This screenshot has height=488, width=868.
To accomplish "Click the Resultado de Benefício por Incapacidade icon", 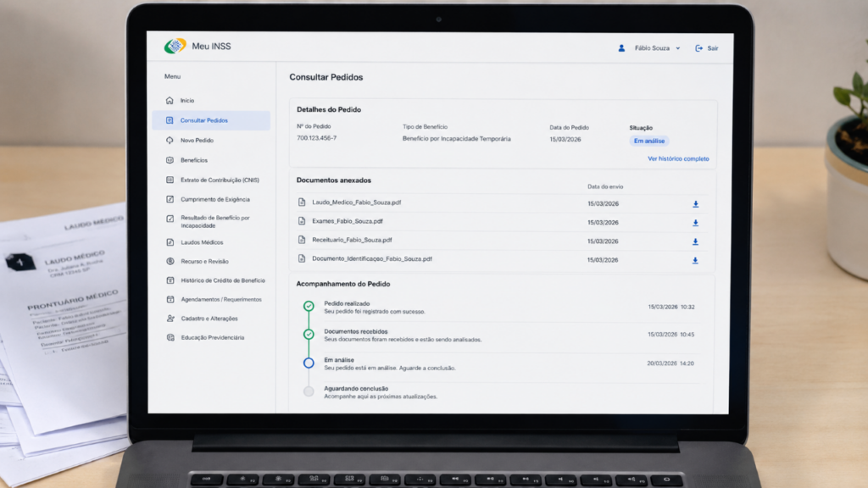I will (x=170, y=219).
